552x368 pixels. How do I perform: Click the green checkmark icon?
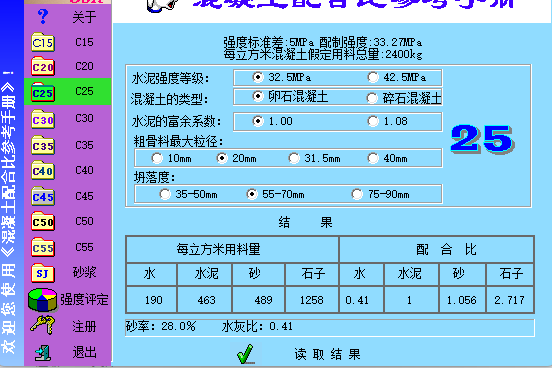(245, 354)
